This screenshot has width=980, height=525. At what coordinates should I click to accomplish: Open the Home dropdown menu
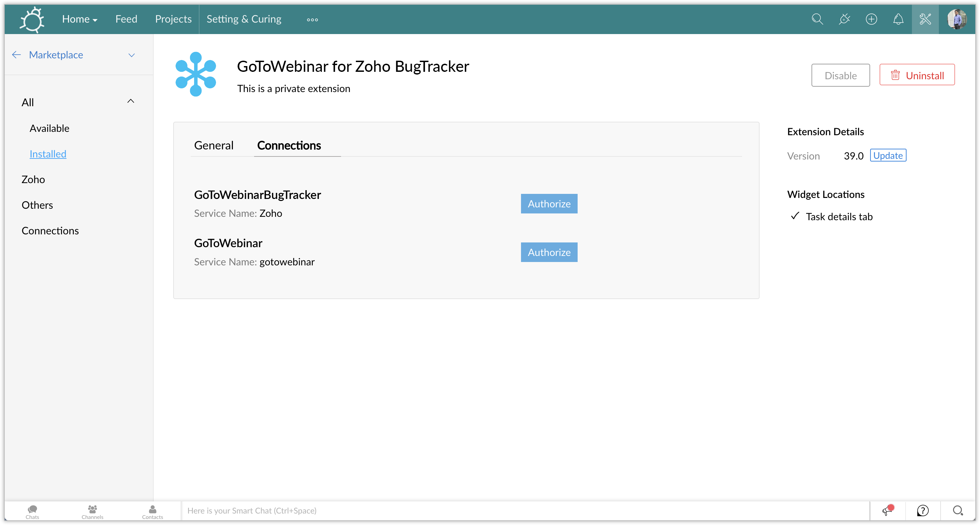click(80, 19)
